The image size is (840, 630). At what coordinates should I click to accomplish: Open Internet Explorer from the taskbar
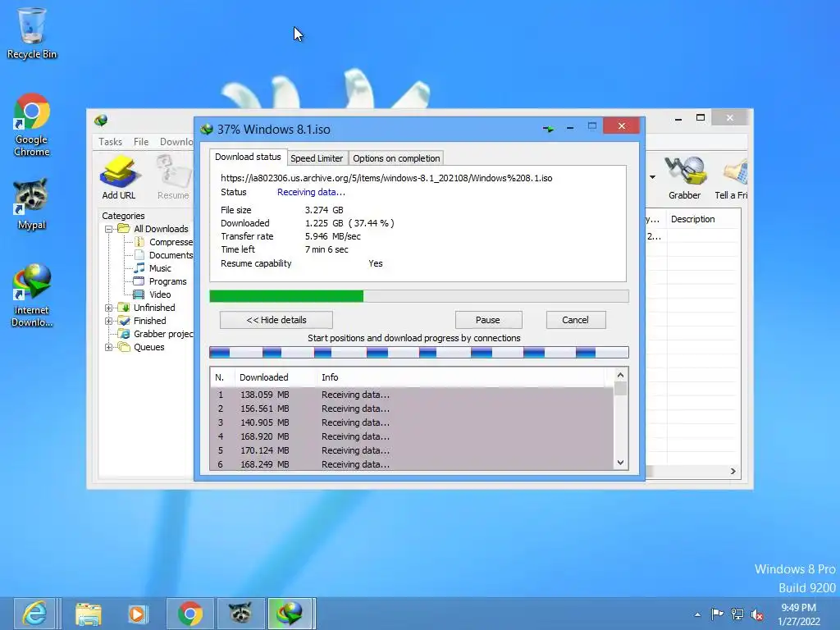click(x=36, y=614)
